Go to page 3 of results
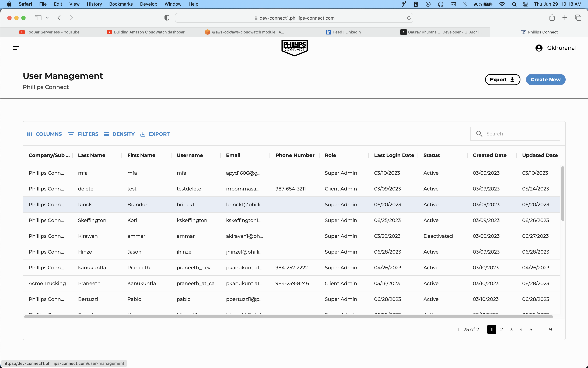The image size is (588, 368). coord(511,330)
